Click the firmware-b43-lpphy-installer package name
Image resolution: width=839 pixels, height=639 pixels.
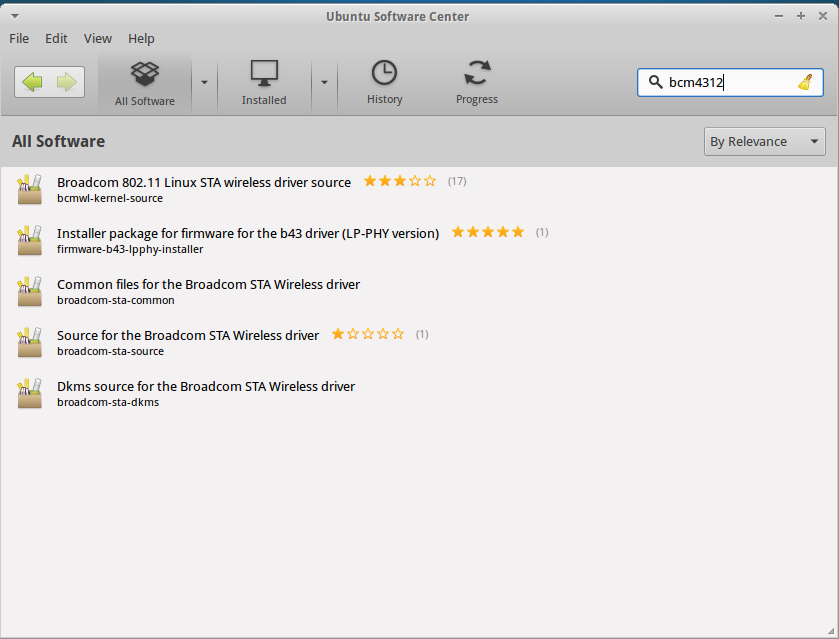click(130, 249)
